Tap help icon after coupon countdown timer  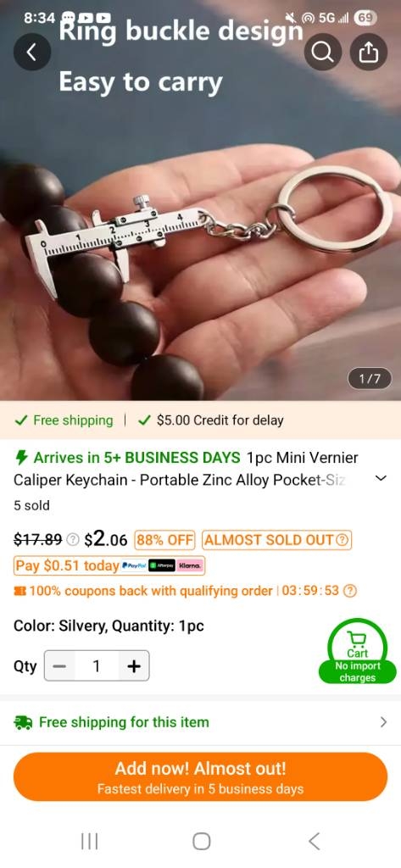350,591
